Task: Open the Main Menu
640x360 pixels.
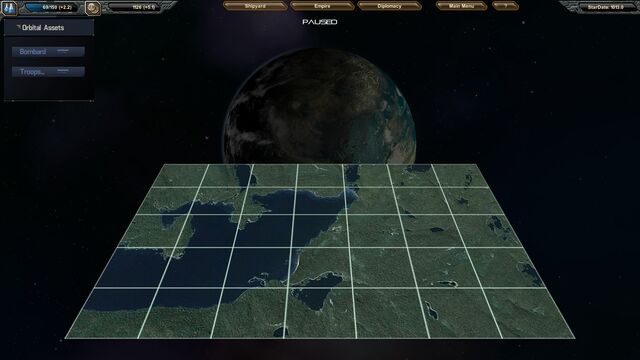Action: coord(461,6)
